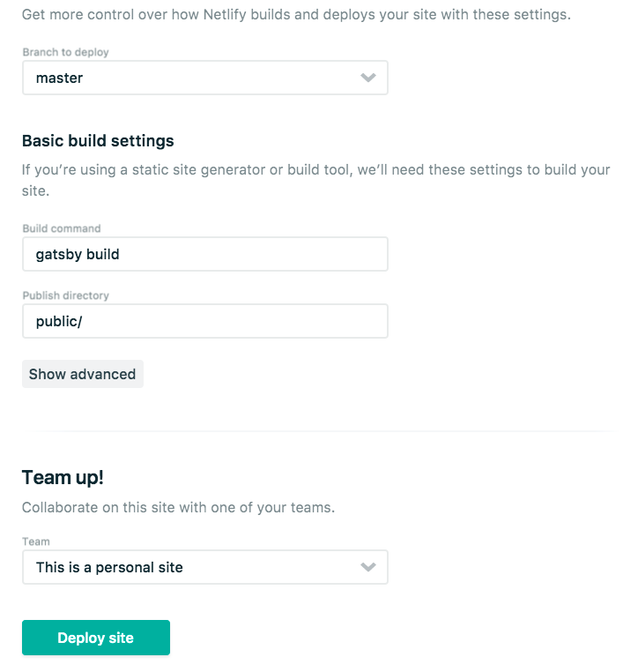Click the chevron arrow in the Team selector
Screen dimensions: 623x672
coord(368,567)
